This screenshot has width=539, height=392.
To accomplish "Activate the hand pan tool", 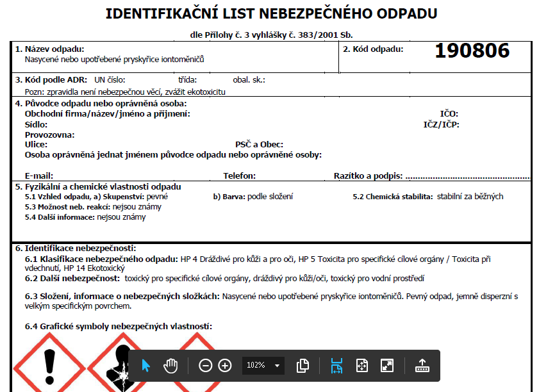I will click(x=170, y=366).
